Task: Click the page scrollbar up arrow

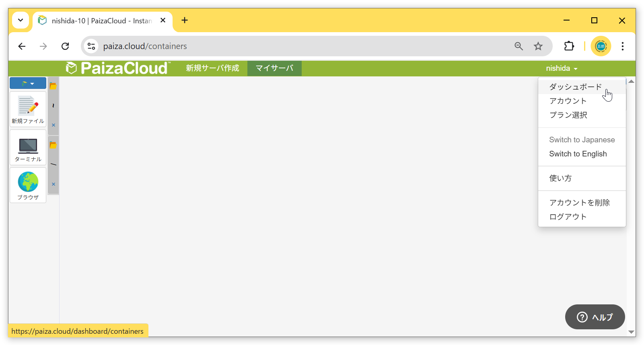Action: coord(631,81)
